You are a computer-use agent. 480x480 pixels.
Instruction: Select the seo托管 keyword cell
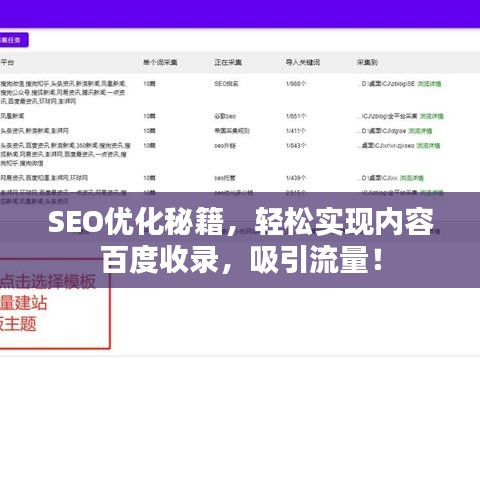click(x=225, y=178)
